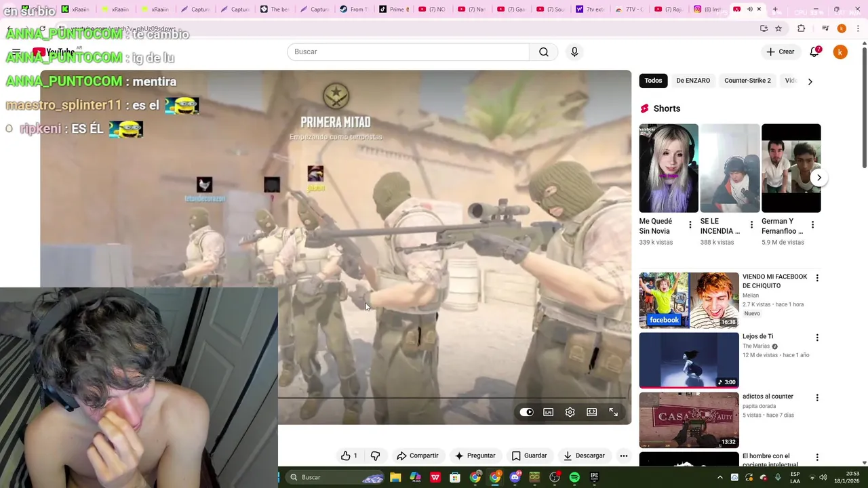Enter fullscreen on the video player
Image resolution: width=868 pixels, height=488 pixels.
(613, 412)
